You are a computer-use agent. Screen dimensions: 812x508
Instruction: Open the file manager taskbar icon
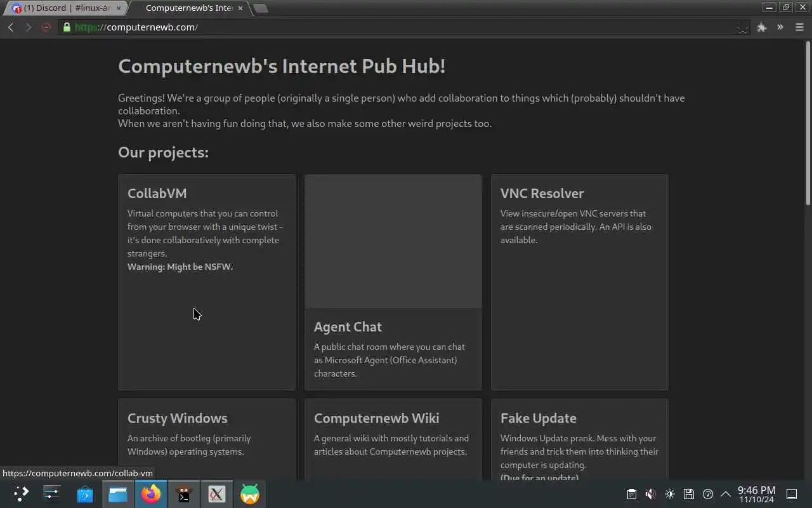118,493
